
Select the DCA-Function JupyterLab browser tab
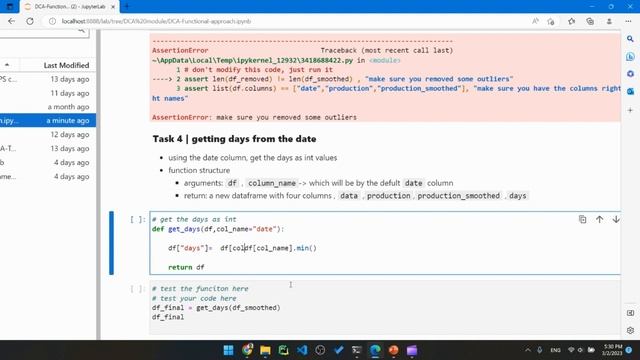(69, 7)
